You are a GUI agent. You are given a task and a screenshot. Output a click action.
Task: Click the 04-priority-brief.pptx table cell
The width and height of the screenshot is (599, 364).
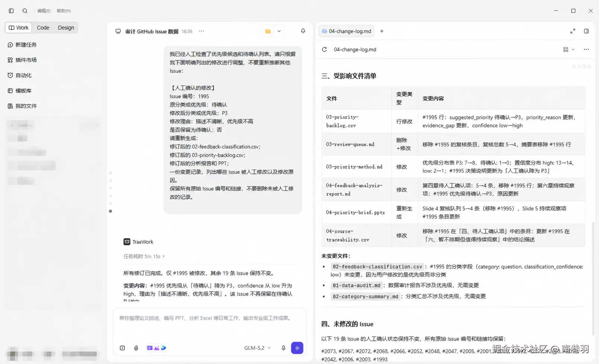(x=356, y=213)
